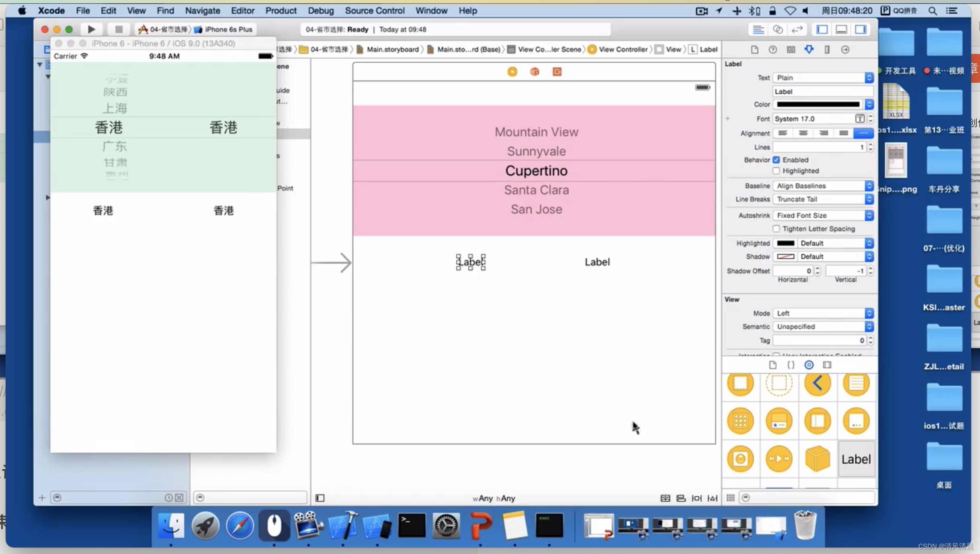Show the Version editor
Viewport: 980px width, 554px height.
pos(797,29)
